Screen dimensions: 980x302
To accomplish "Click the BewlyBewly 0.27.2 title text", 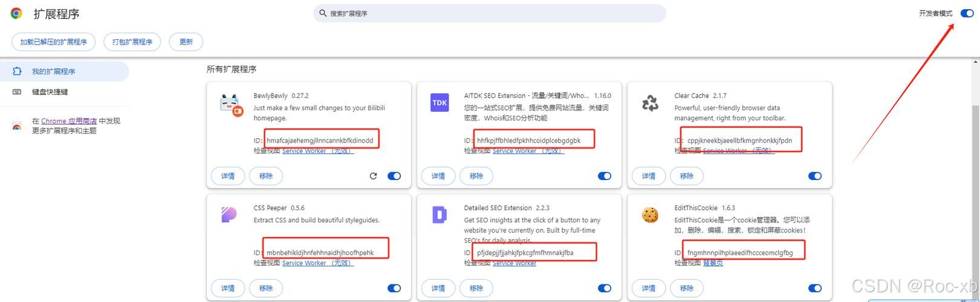I will click(281, 95).
